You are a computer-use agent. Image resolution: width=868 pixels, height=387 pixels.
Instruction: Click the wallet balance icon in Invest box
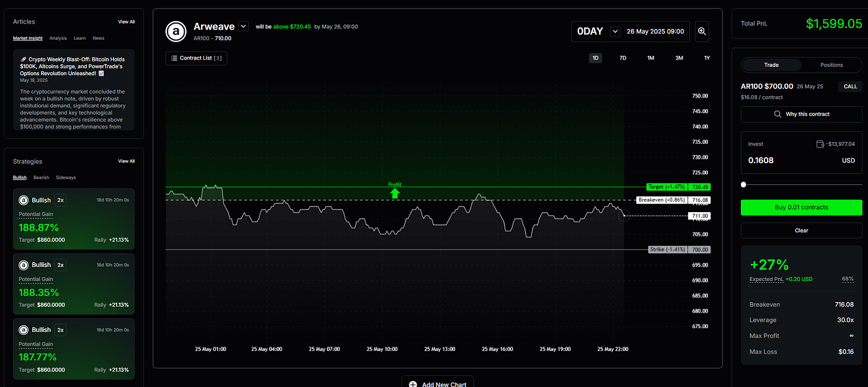click(821, 144)
